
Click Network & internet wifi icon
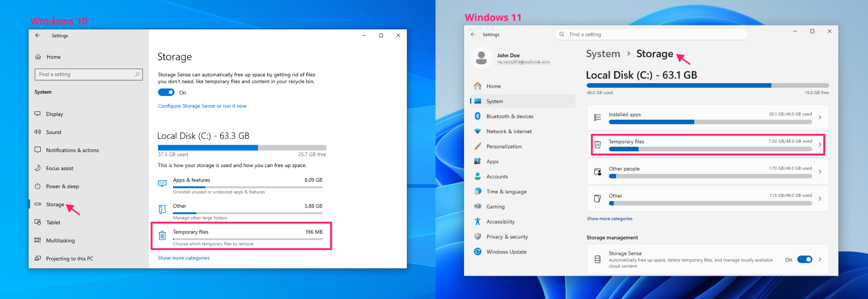[x=478, y=131]
